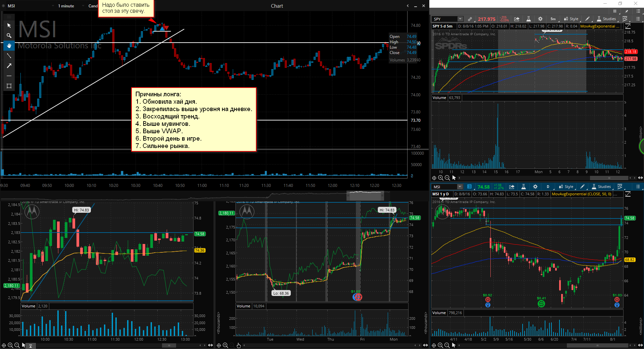Click the D timeframe button on MSI chart
This screenshot has width=644, height=349.
[x=548, y=187]
